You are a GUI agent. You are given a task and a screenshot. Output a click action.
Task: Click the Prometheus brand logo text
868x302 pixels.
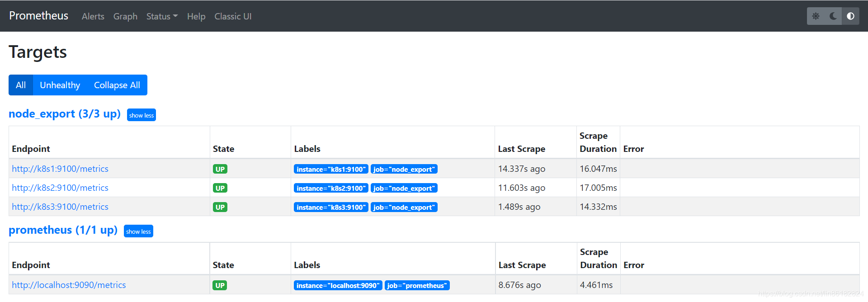point(39,16)
